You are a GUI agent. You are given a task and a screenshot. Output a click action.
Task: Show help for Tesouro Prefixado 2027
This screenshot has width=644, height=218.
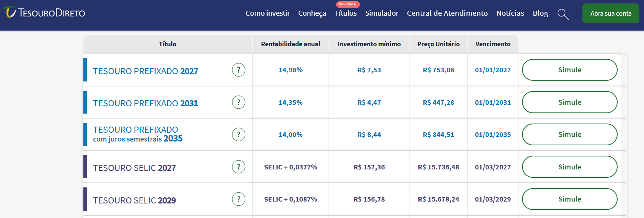click(x=239, y=70)
